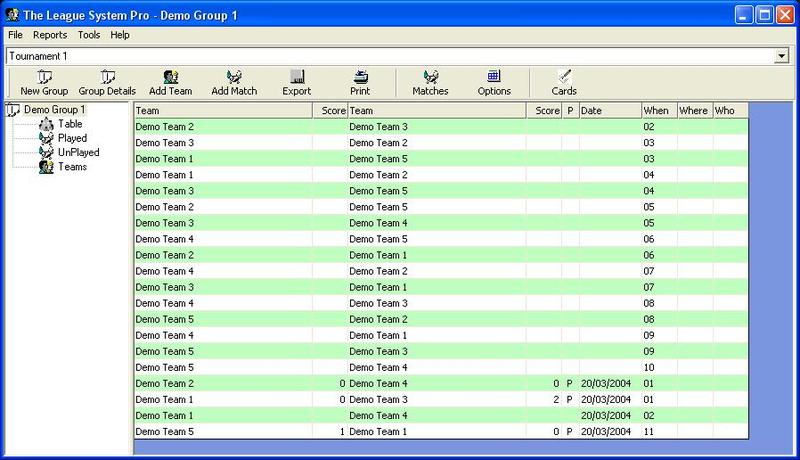Select row Demo Team 5 vs Demo Team 2
This screenshot has width=800, height=460.
click(441, 319)
